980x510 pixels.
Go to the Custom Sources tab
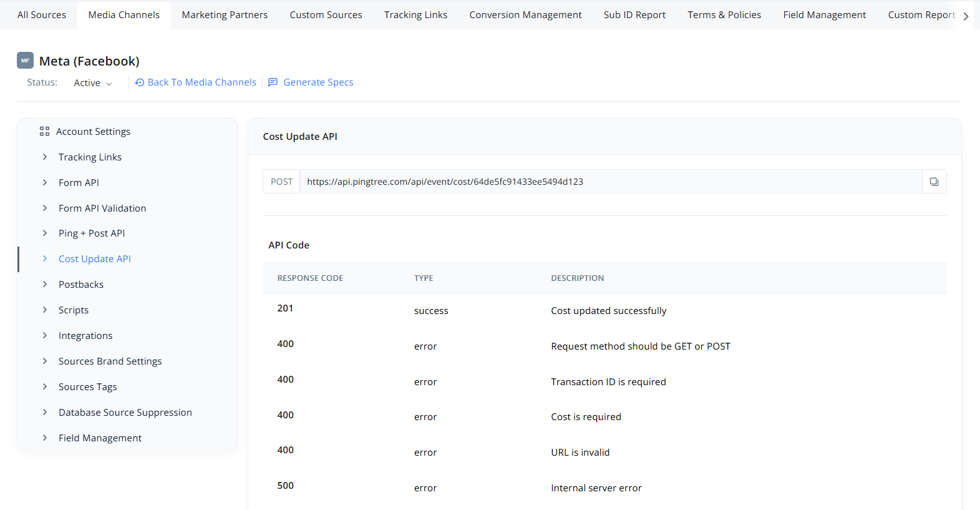click(326, 15)
